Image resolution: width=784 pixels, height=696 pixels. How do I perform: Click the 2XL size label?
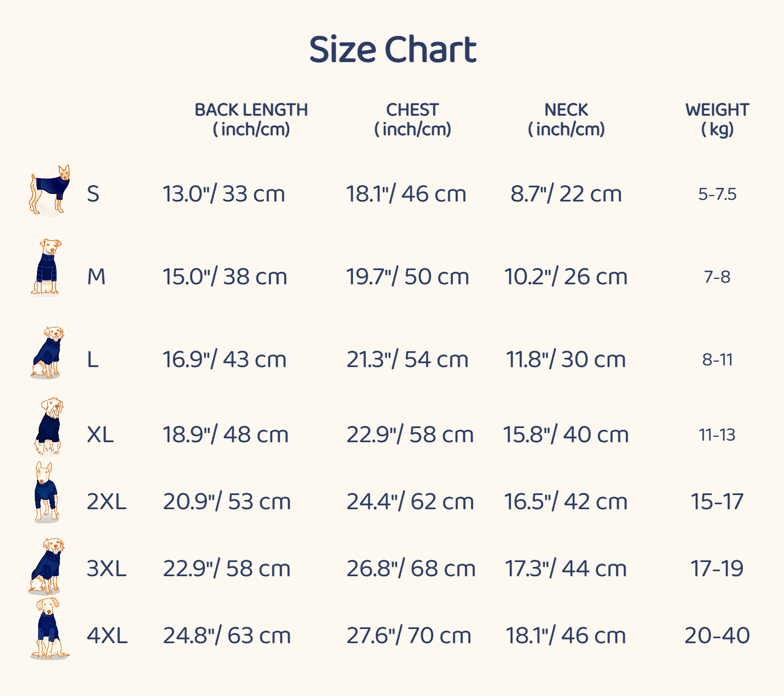107,502
